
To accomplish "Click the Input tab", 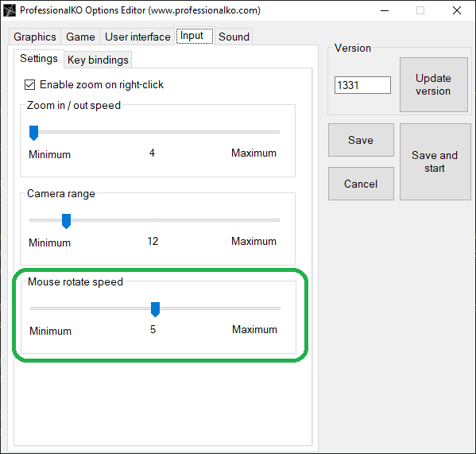I will [195, 36].
